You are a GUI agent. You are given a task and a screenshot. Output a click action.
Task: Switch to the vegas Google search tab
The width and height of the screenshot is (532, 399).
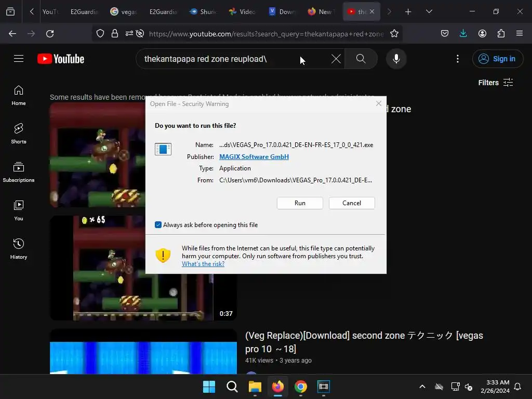[124, 12]
